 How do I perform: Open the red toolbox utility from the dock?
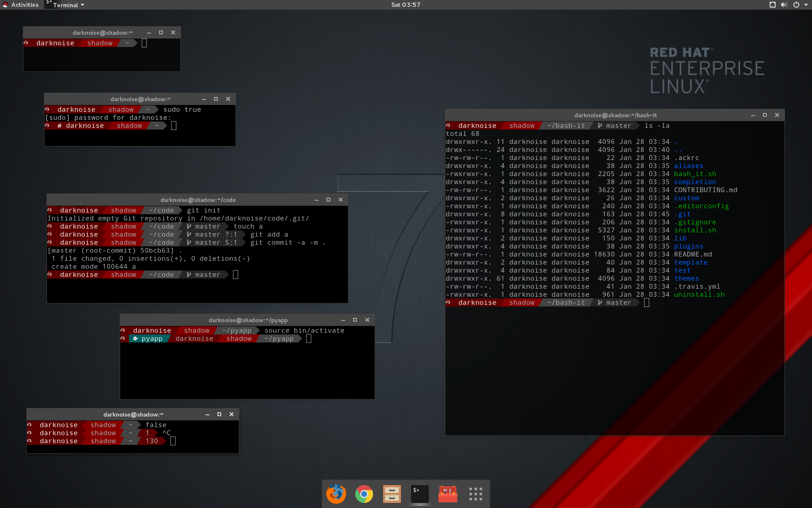(x=447, y=494)
